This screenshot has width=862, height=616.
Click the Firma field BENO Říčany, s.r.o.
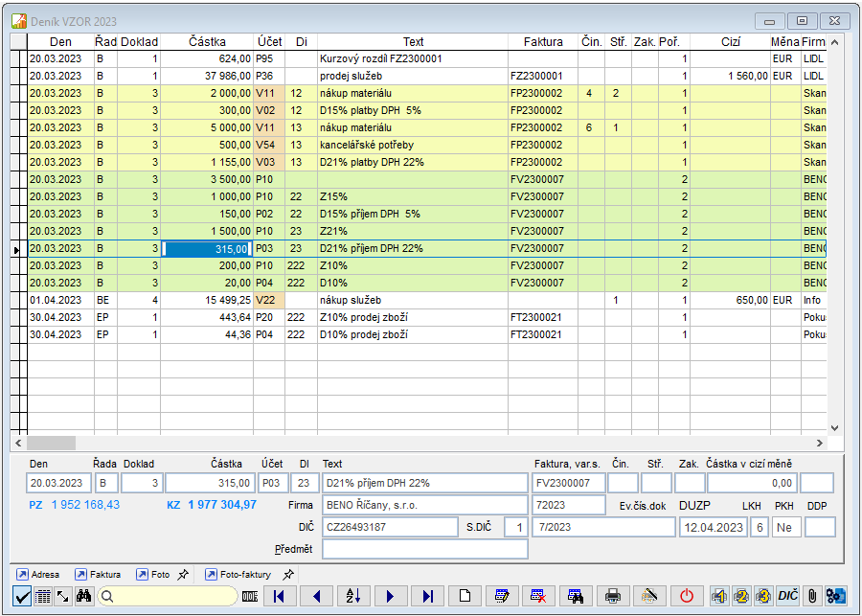(x=425, y=505)
